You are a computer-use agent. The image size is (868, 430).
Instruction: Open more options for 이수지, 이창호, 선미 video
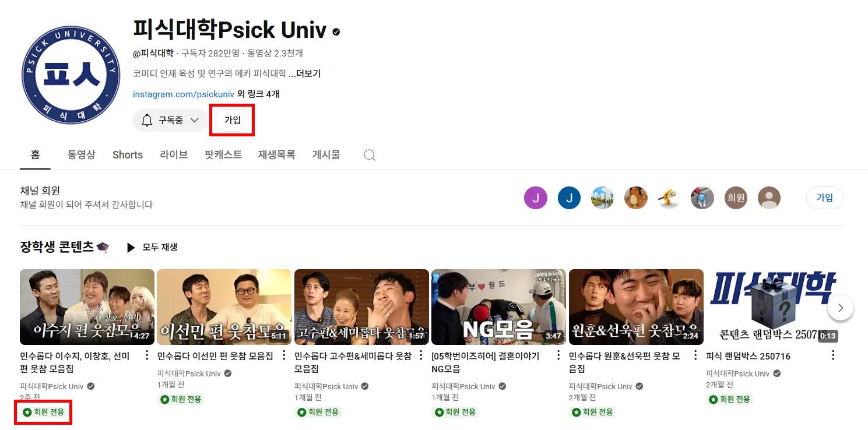(147, 355)
